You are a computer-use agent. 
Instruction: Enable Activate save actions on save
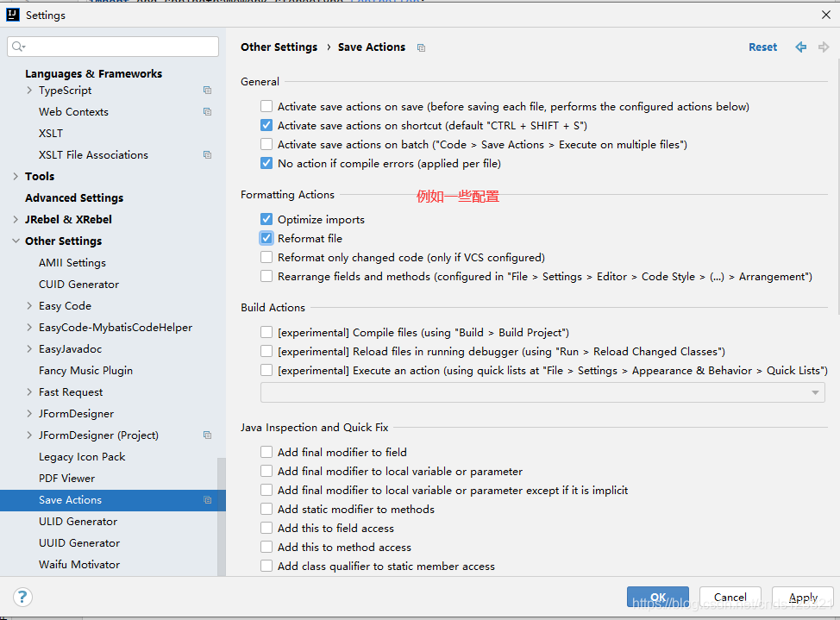[266, 106]
